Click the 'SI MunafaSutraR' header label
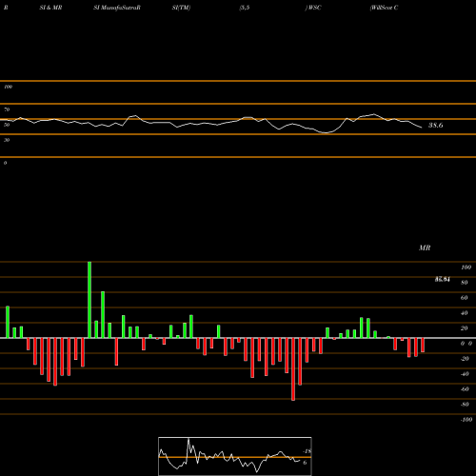Screen dimensions: 476x476 [117, 8]
